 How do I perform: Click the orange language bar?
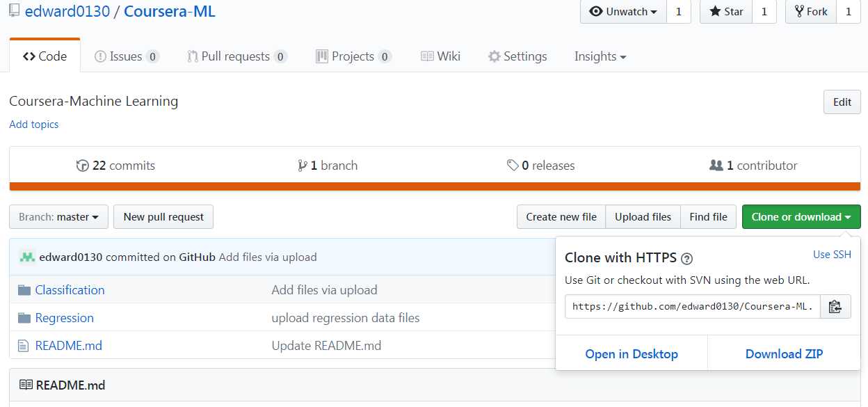[435, 186]
